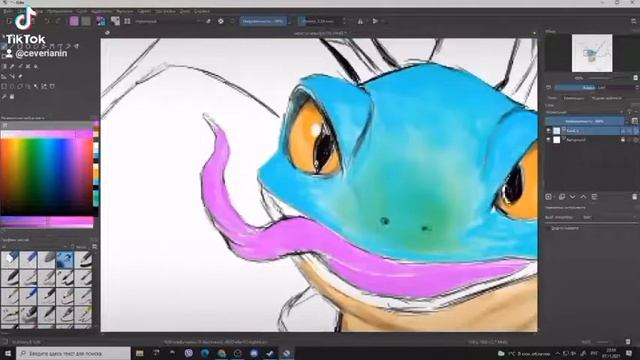Screen dimensions: 640x360
Task: Toggle horizontal mirror tool
Action: tap(360, 21)
